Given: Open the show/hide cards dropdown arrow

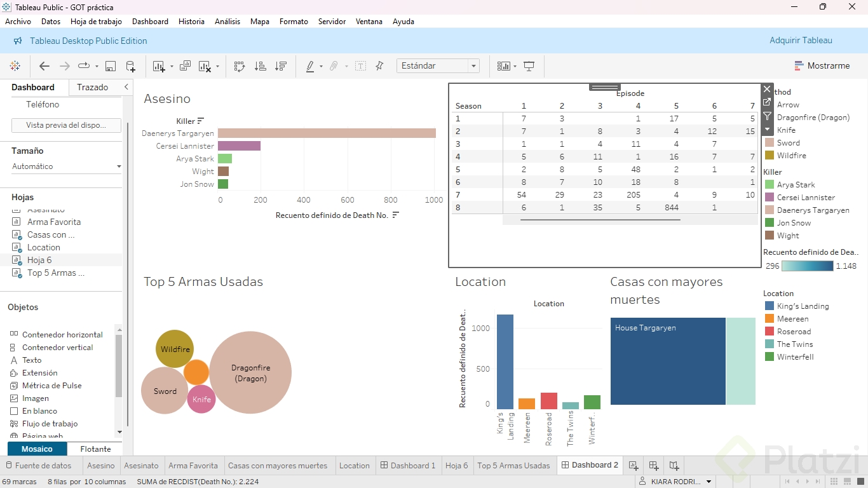Looking at the screenshot, I should click(x=515, y=67).
